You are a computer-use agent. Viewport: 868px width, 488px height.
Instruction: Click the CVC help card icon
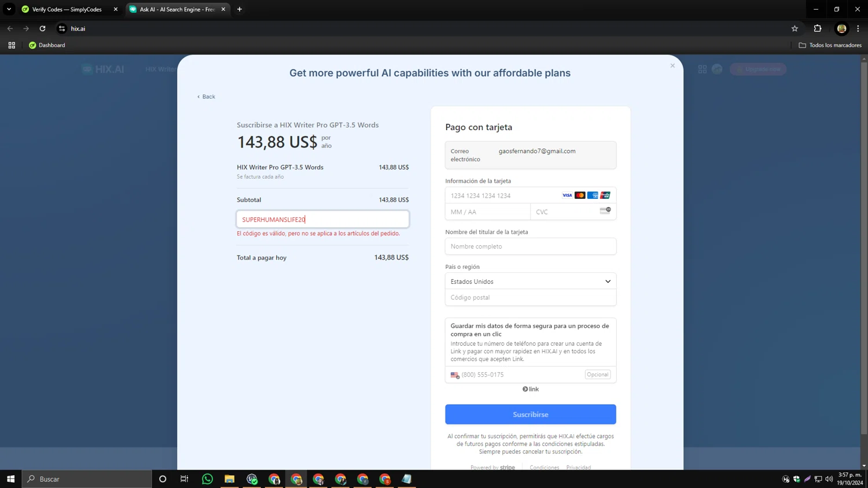point(605,210)
